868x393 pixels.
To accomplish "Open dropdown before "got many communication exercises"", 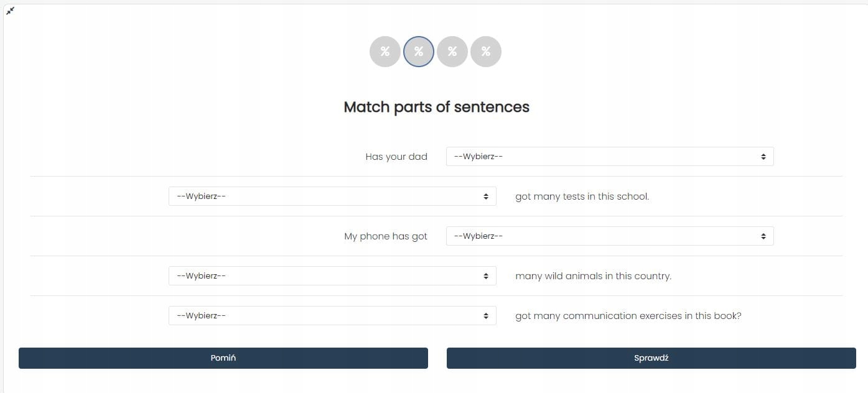I will pos(332,316).
